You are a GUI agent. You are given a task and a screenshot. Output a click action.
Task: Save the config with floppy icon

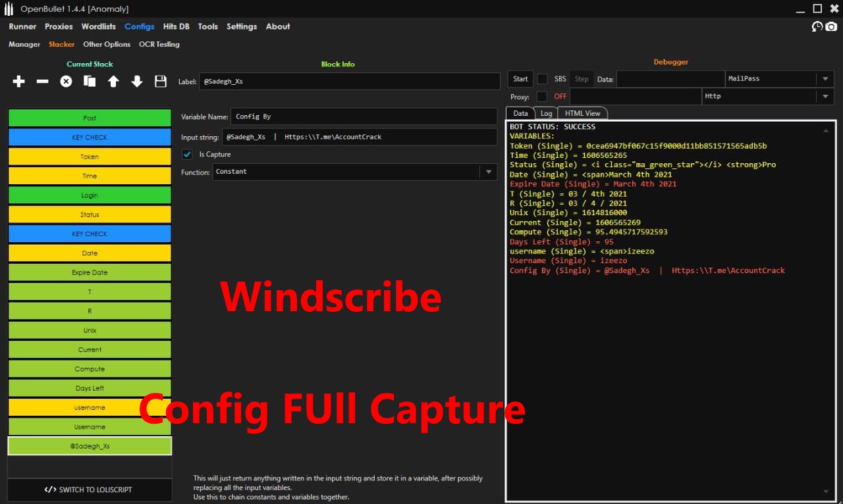(161, 81)
